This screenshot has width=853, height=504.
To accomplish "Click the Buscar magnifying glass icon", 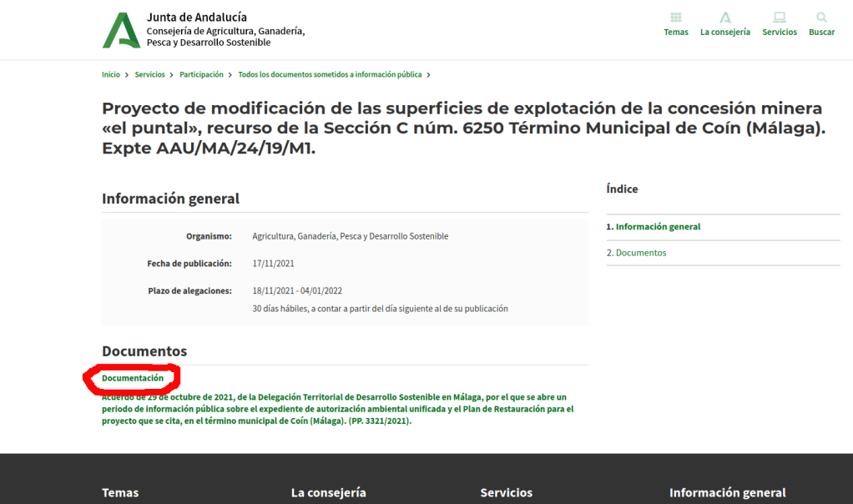I will pyautogui.click(x=821, y=18).
